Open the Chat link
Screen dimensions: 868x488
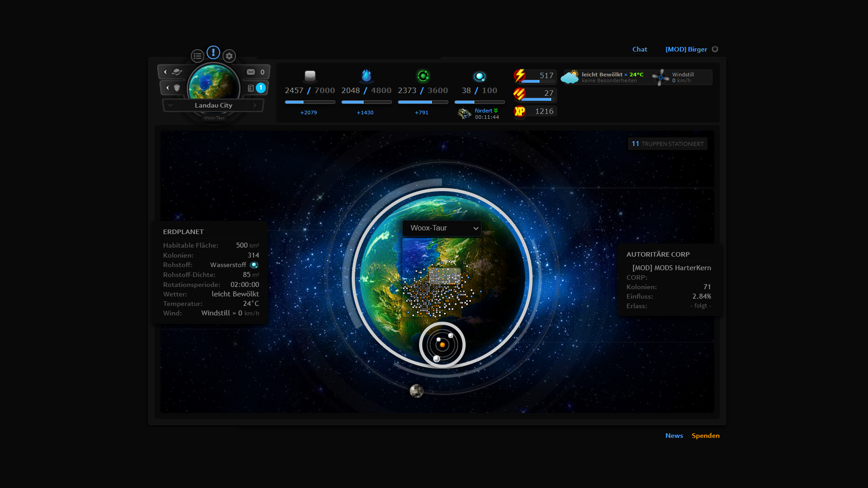pyautogui.click(x=639, y=49)
